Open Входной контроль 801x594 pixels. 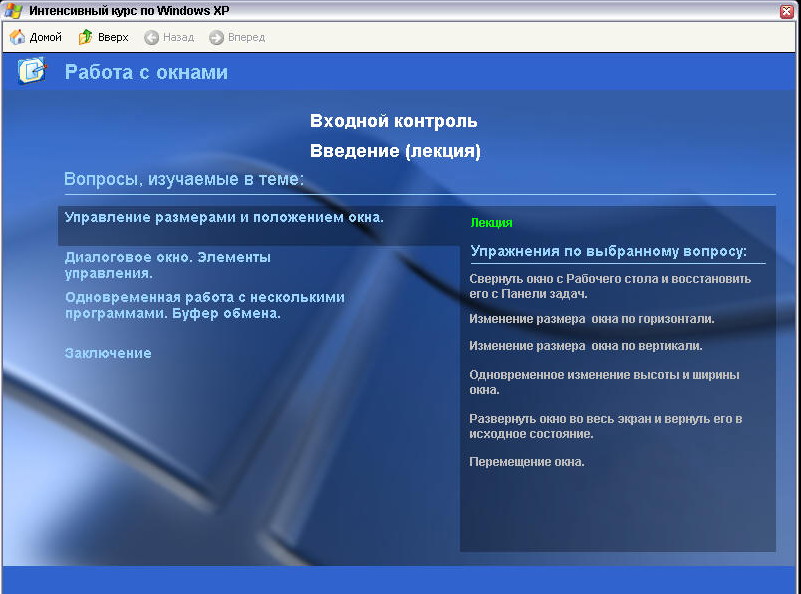[x=393, y=121]
